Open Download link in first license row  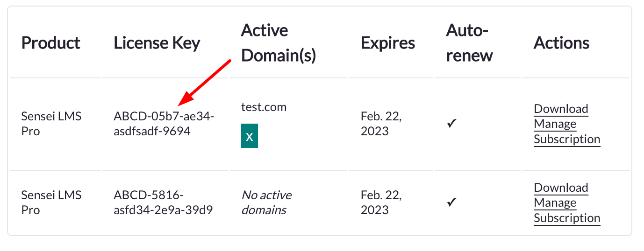point(561,109)
